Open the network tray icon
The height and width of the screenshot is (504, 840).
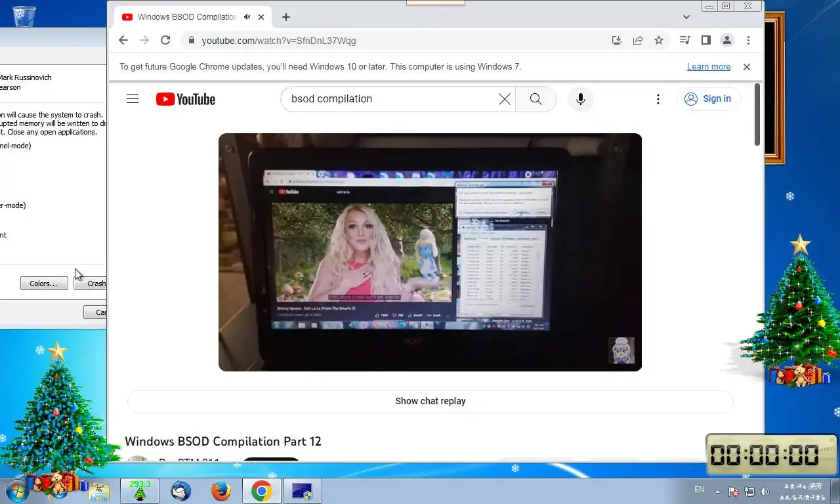click(749, 492)
